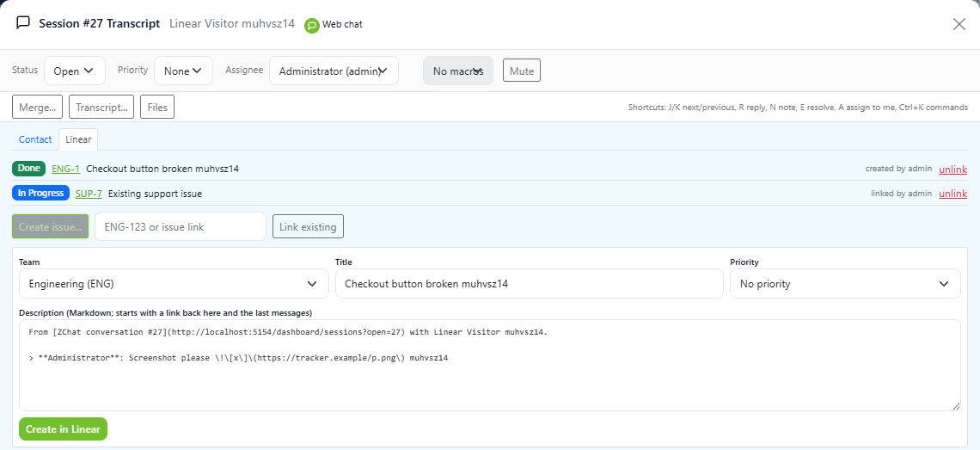Click the description textarea resize handle

[956, 406]
